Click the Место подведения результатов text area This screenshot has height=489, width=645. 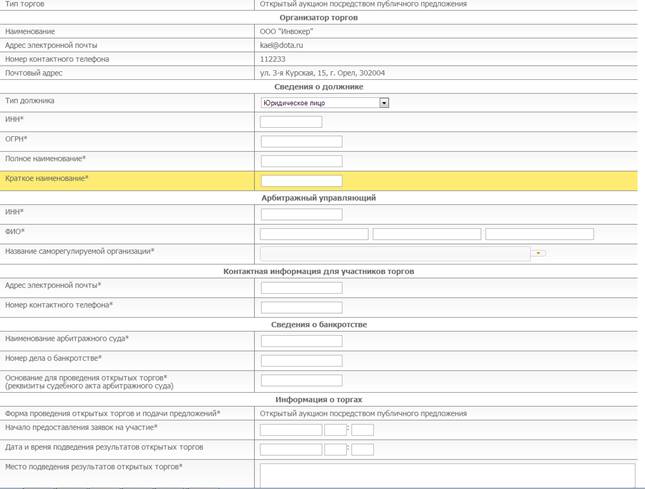point(447,475)
